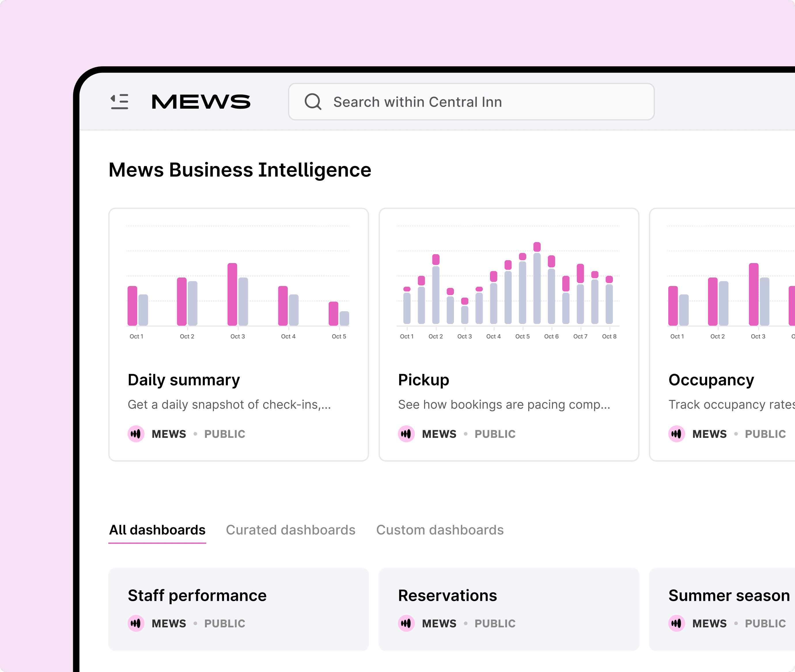
Task: Open the Occupancy dashboard card
Action: point(722,335)
